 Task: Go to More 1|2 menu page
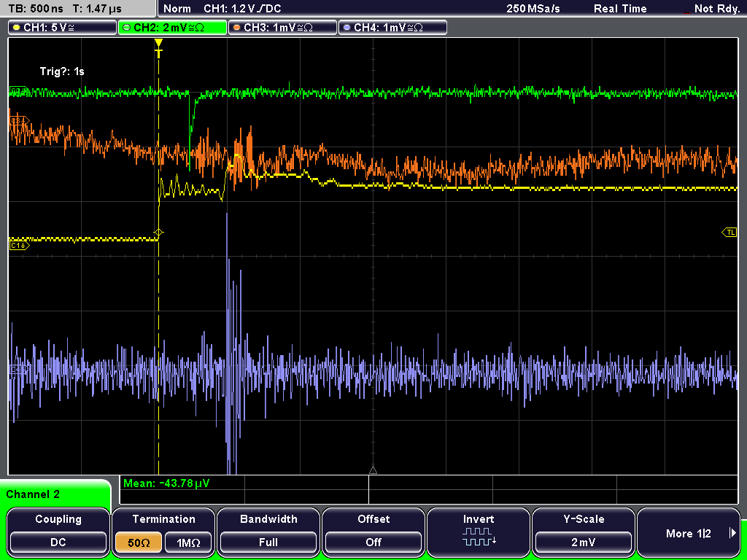688,533
